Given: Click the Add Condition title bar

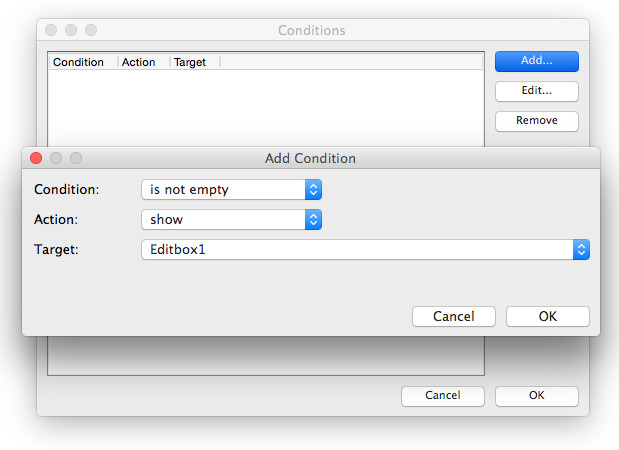Looking at the screenshot, I should 310,158.
